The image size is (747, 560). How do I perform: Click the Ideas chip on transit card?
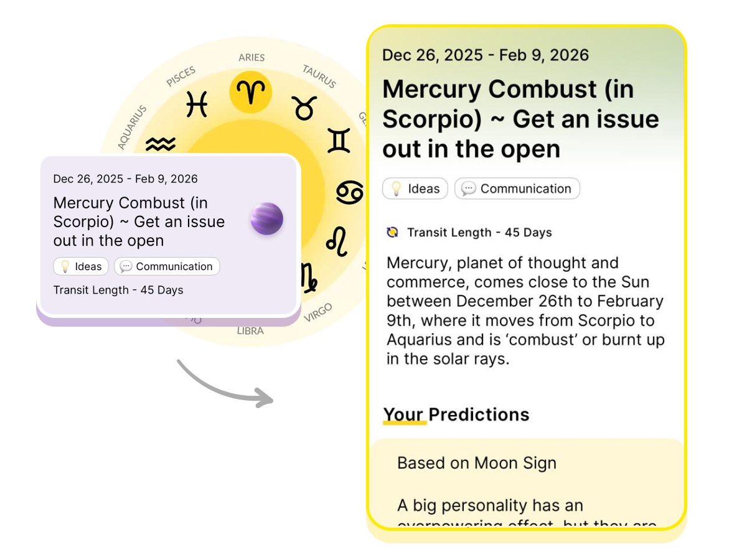[x=81, y=266]
